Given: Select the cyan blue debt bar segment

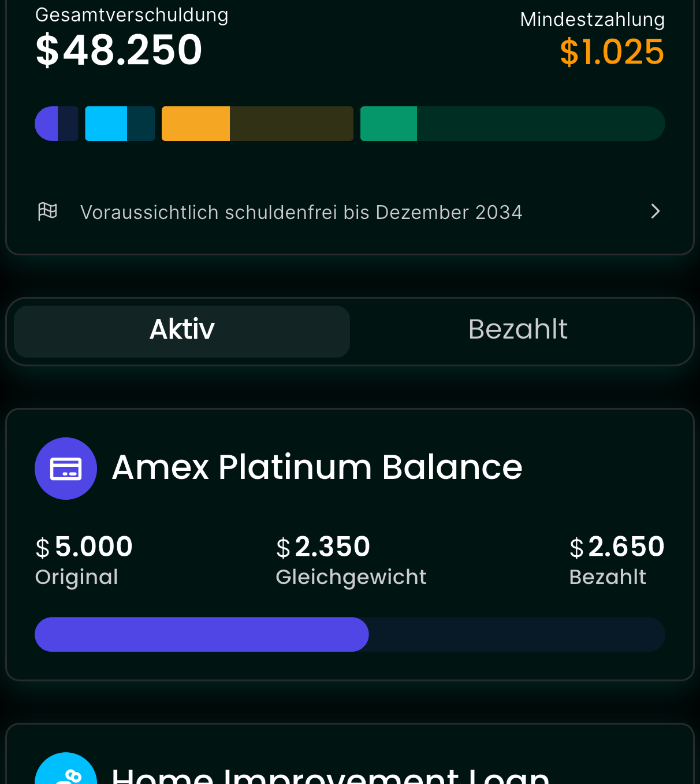Looking at the screenshot, I should [x=106, y=124].
